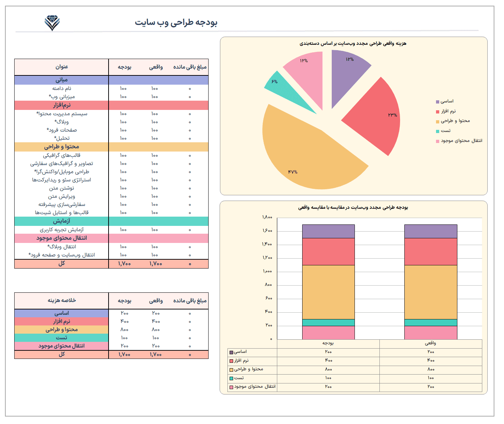Screen dimensions: 504x424
Task: Select the مبانی category row
Action: click(x=111, y=80)
